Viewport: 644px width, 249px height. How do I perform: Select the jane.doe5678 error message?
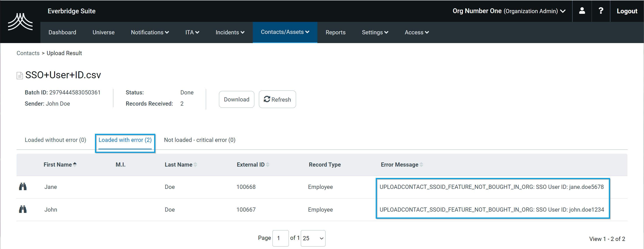pyautogui.click(x=491, y=187)
